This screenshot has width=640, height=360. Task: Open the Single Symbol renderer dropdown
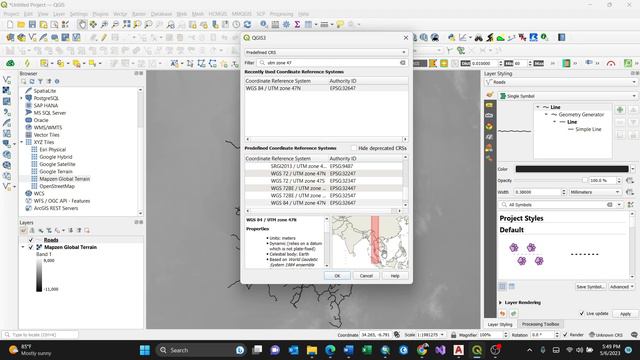tap(568, 96)
